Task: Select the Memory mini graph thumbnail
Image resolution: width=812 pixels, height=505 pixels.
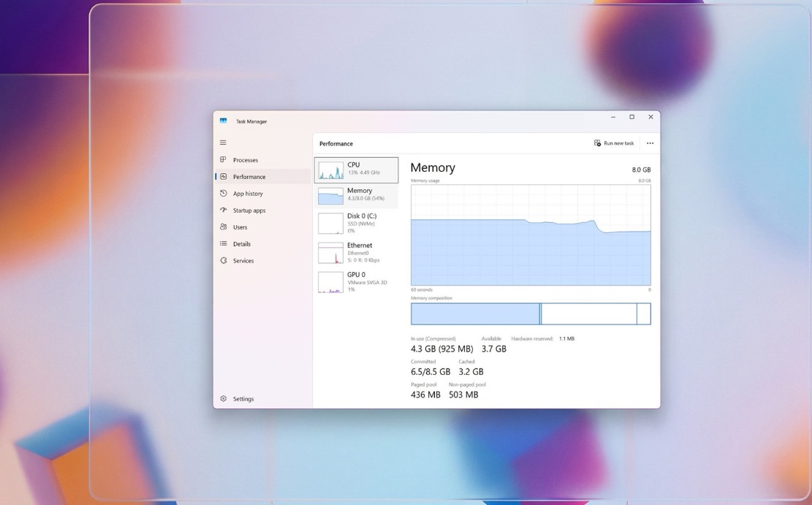Action: click(x=330, y=196)
